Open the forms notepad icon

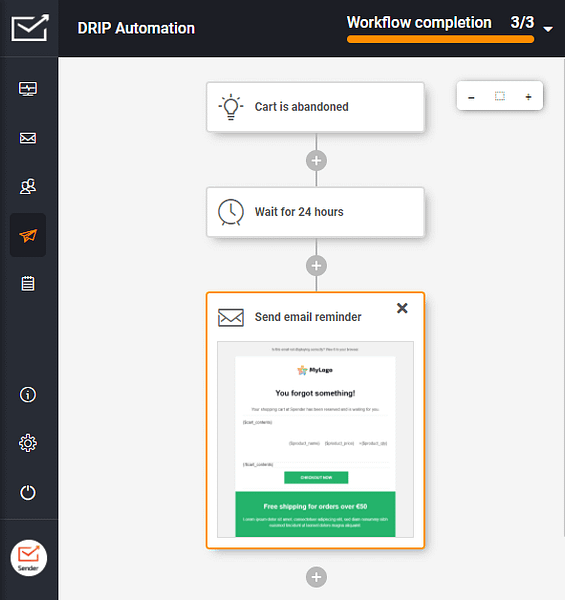pyautogui.click(x=28, y=284)
